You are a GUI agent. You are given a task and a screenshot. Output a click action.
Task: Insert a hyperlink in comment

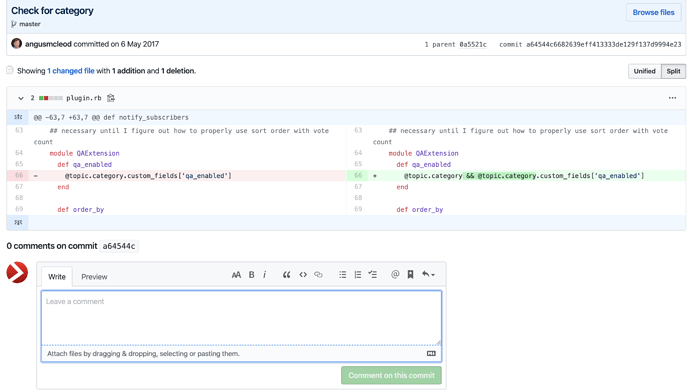pos(318,275)
